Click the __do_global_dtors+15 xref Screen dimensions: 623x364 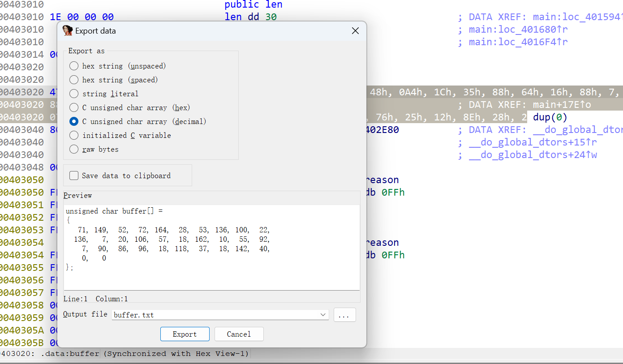(533, 142)
